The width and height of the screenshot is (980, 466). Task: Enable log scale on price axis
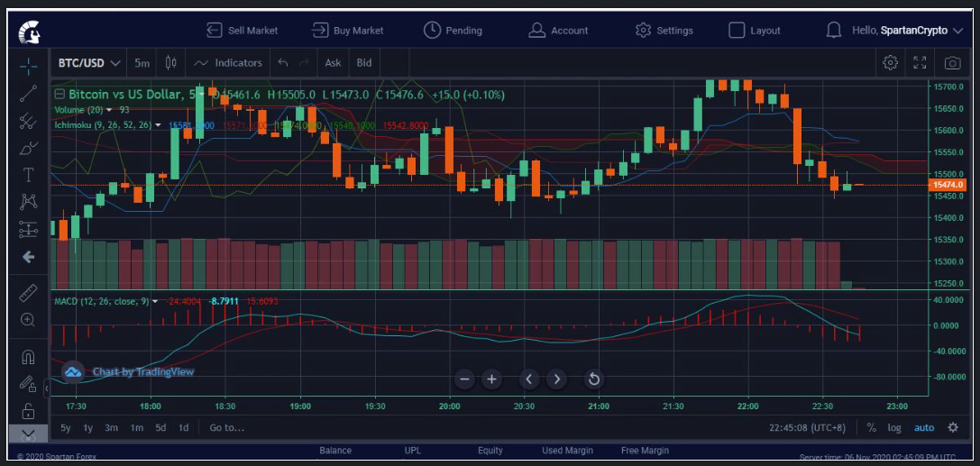pos(893,428)
